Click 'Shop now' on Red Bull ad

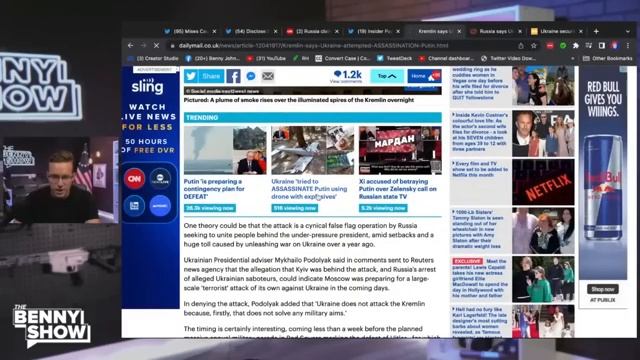[602, 289]
